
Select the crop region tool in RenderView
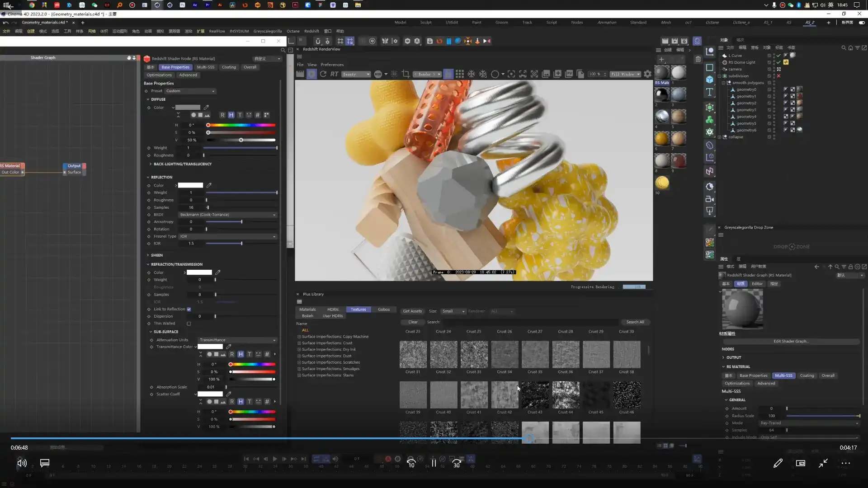click(406, 74)
